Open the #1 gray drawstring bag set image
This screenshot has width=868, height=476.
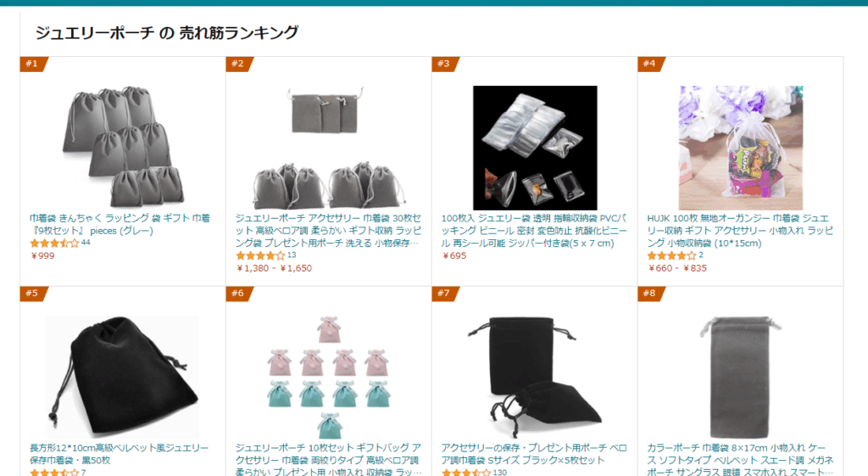point(122,147)
